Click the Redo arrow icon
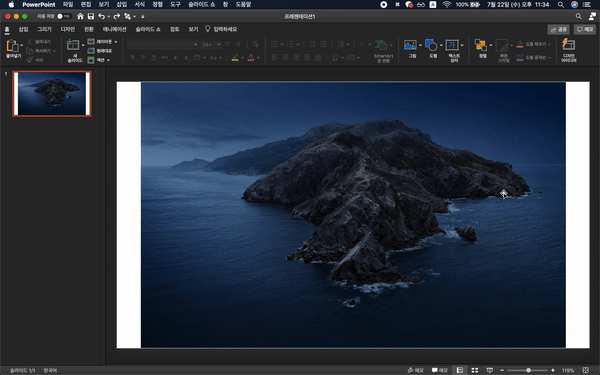 pos(117,16)
